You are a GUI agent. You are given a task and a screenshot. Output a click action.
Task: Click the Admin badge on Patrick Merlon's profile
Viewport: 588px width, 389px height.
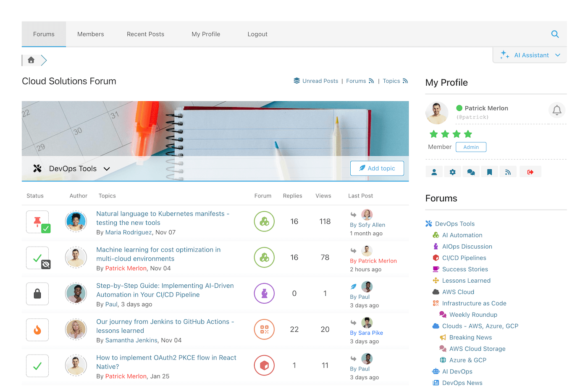471,147
